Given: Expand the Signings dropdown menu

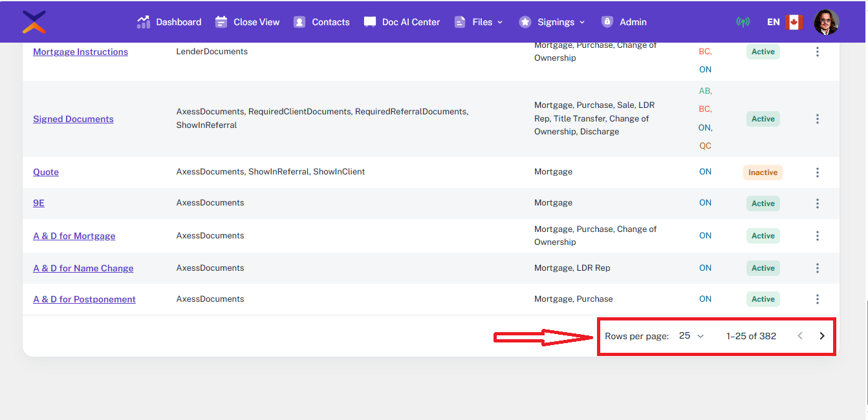Looking at the screenshot, I should pos(552,22).
